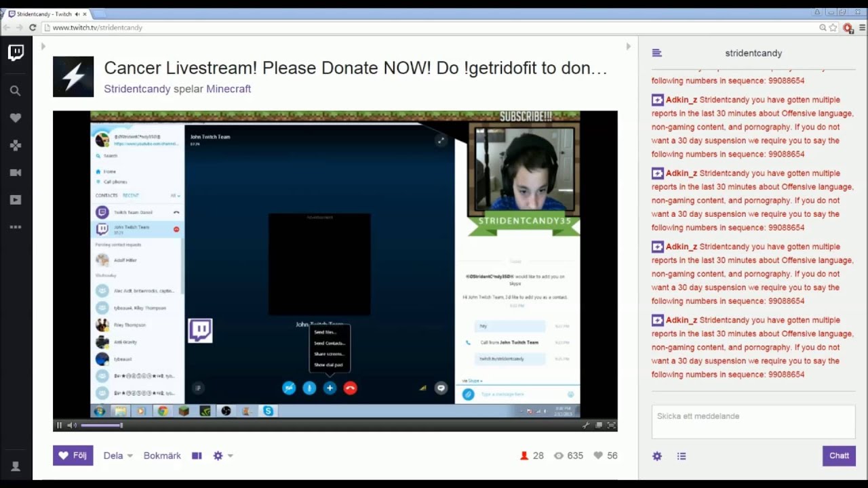Click the 56 followers count

click(x=606, y=455)
